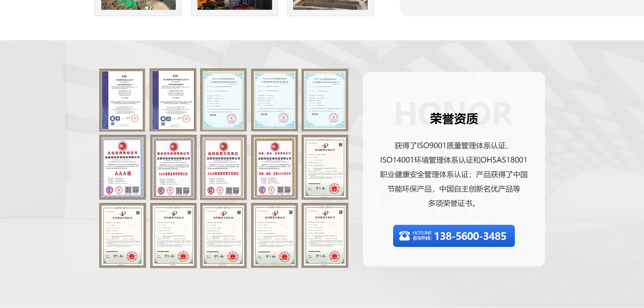Open the cropped concrete photo at page top

pos(330,5)
